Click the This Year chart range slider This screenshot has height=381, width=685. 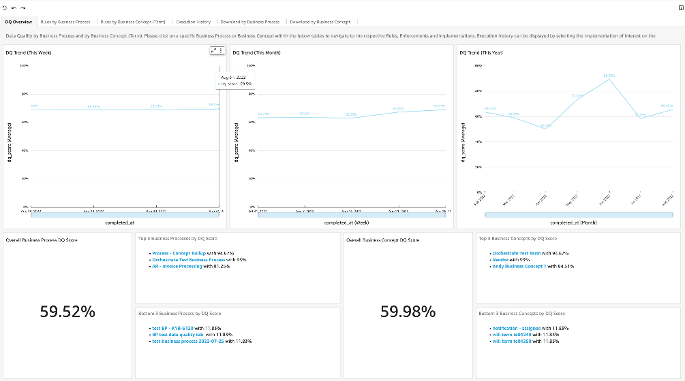pos(579,215)
